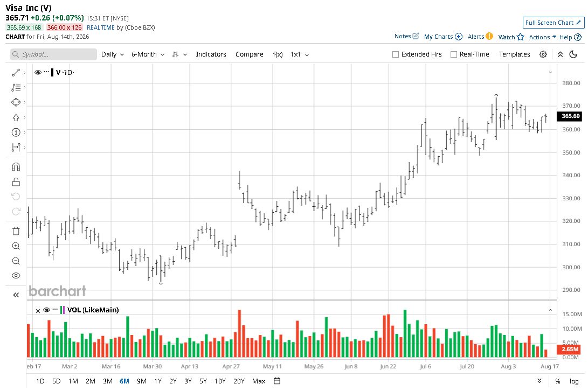The height and width of the screenshot is (391, 588).
Task: Expand the bottom toolbar double chevron
Action: 539,381
